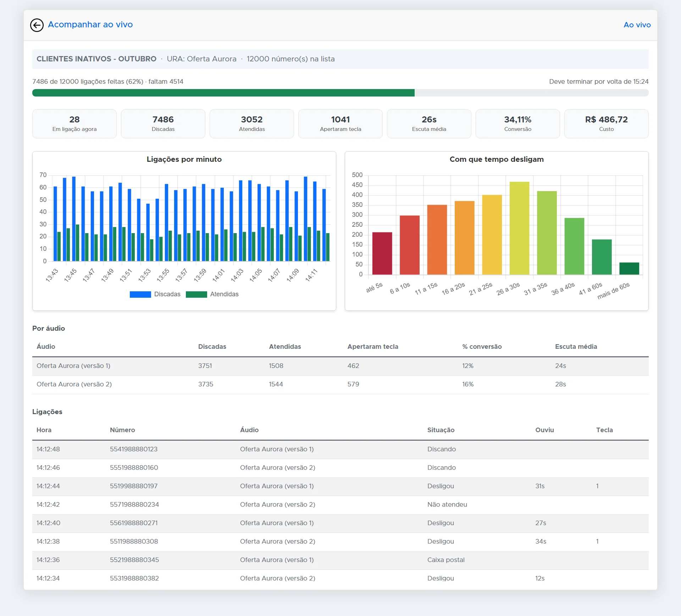Click the Ao vivo link
Screen dimensions: 681x616
click(x=637, y=25)
